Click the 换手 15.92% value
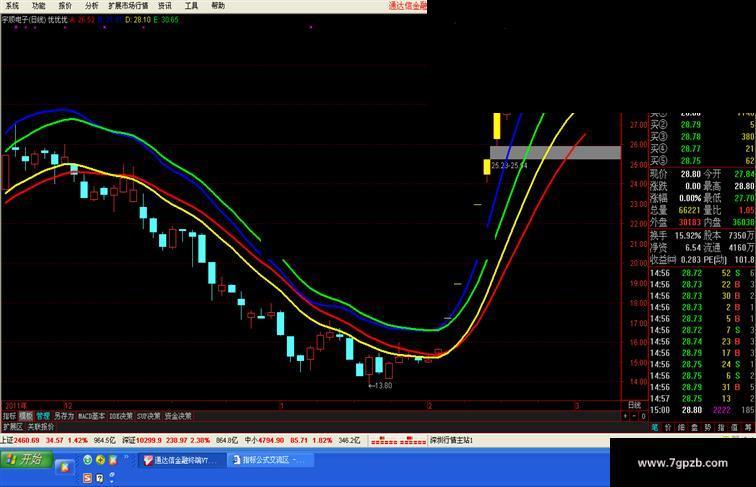 coord(688,235)
